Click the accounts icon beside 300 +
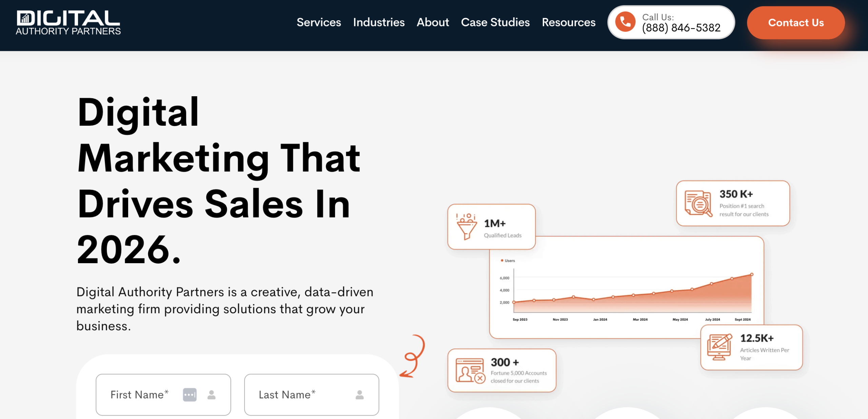Image resolution: width=868 pixels, height=419 pixels. [470, 370]
